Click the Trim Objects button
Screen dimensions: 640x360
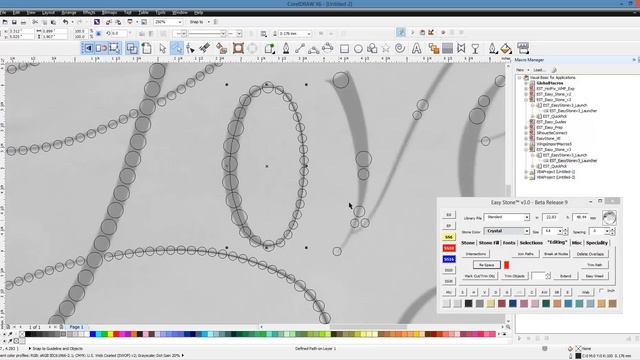[514, 276]
